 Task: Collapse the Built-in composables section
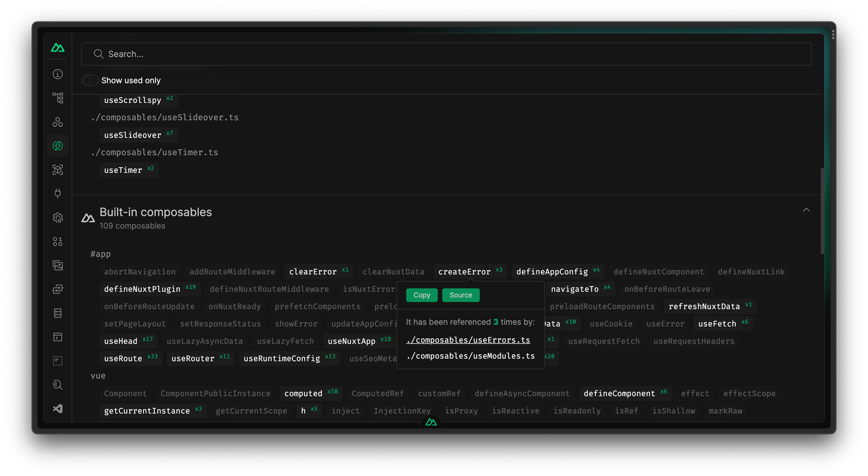pos(806,209)
